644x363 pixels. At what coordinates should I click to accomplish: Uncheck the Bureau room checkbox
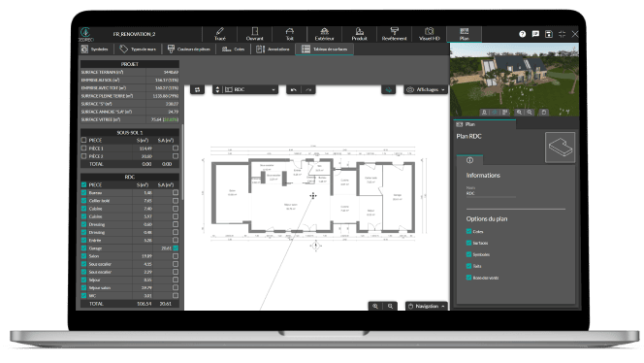pos(83,192)
